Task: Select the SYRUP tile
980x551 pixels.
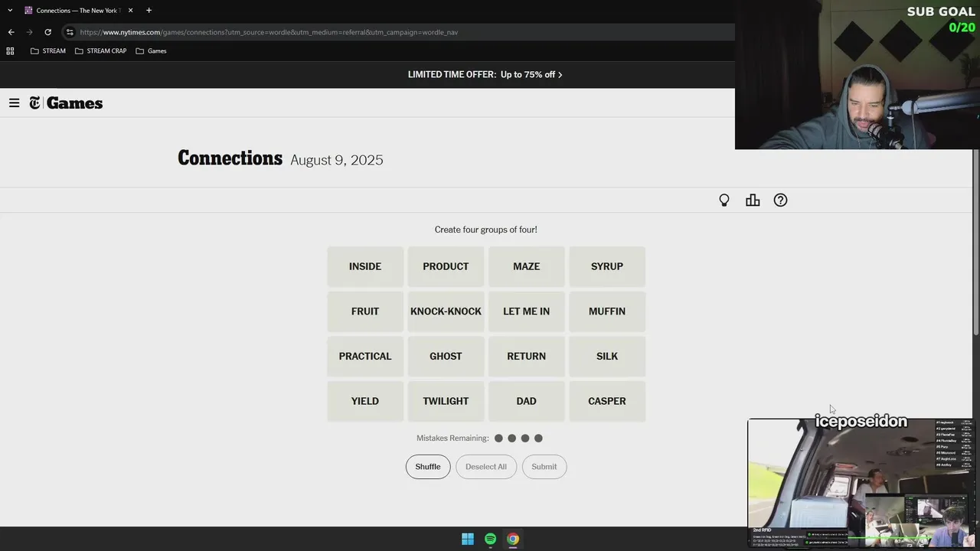Action: [x=607, y=266]
